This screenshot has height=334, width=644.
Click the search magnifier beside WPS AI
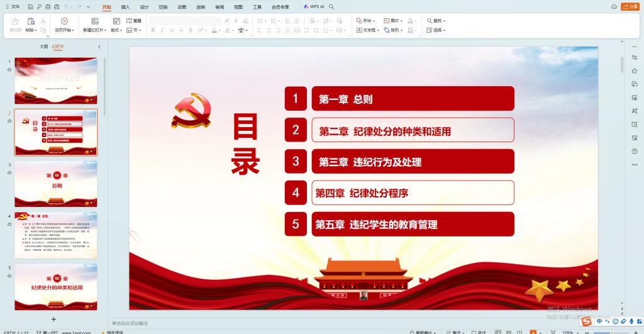pos(331,6)
